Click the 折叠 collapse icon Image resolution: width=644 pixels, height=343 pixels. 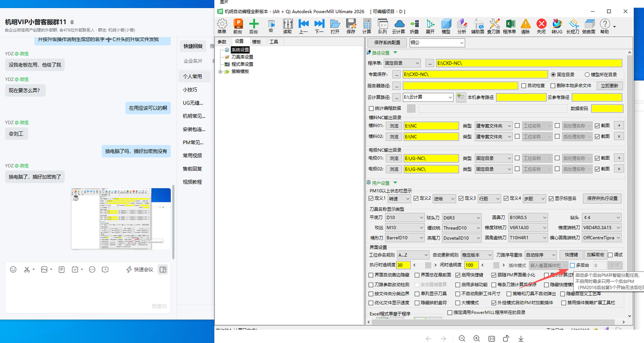click(x=414, y=26)
